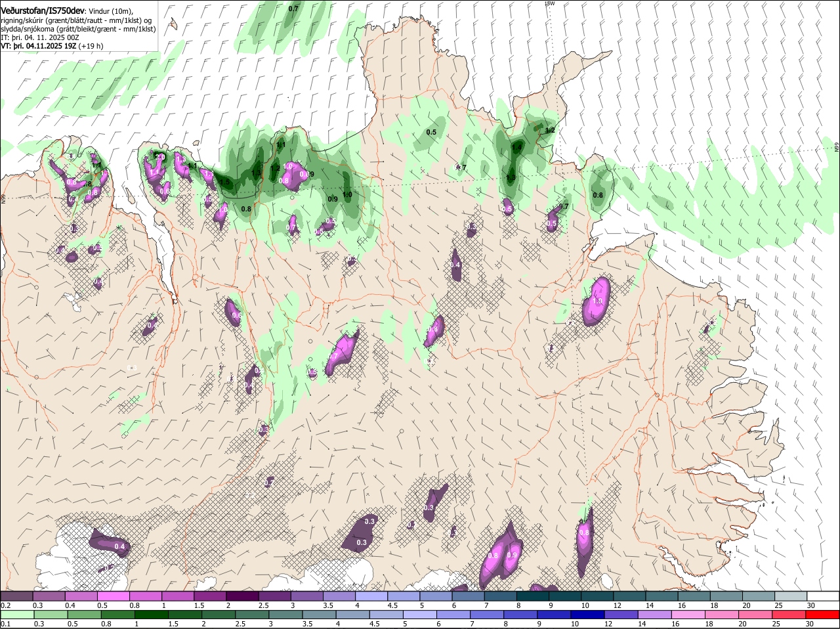
Task: Pick the pale green 0.1 swatch in the lower legend row
Action: [x=17, y=614]
